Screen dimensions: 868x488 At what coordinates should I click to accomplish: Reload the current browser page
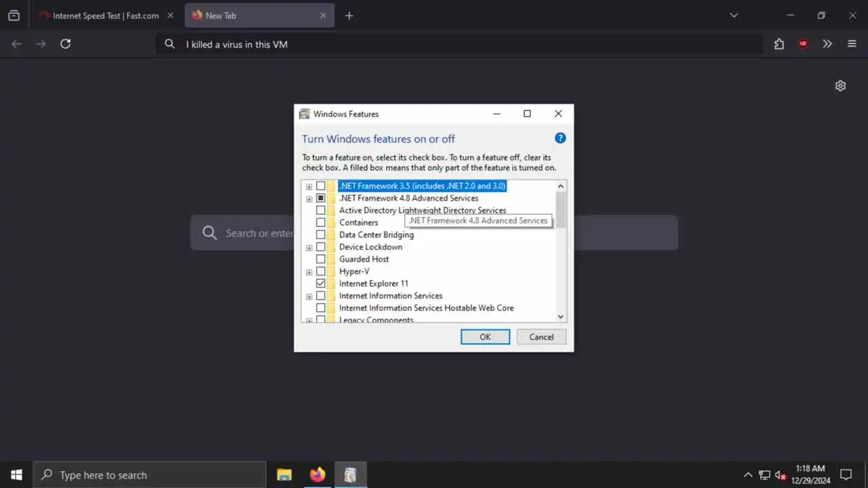coord(66,44)
